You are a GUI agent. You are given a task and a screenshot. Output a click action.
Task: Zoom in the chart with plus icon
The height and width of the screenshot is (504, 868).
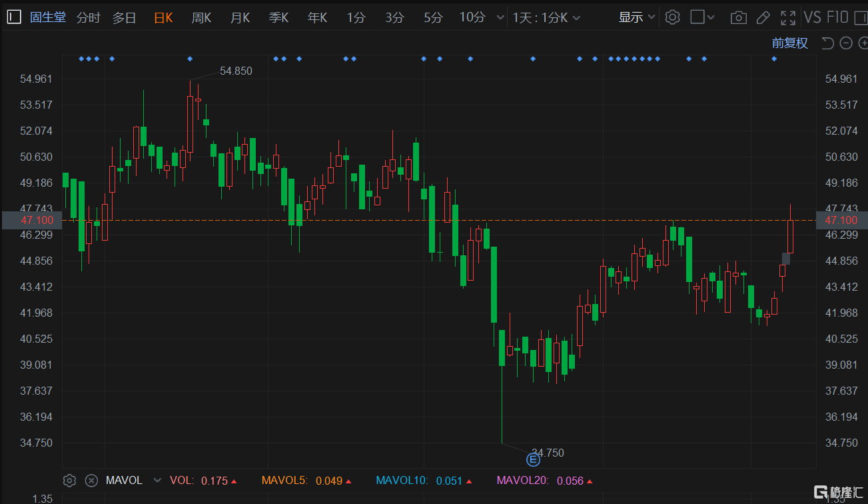[863, 43]
